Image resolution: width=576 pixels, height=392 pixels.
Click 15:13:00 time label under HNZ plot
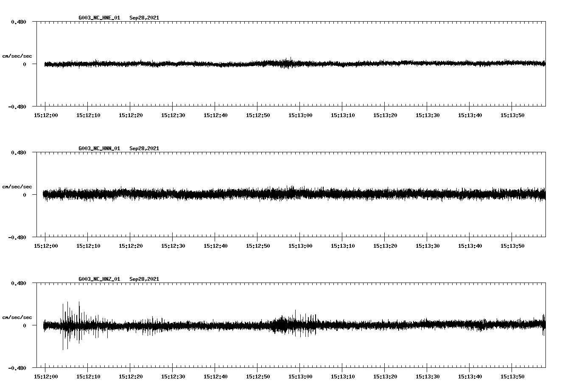pos(300,377)
